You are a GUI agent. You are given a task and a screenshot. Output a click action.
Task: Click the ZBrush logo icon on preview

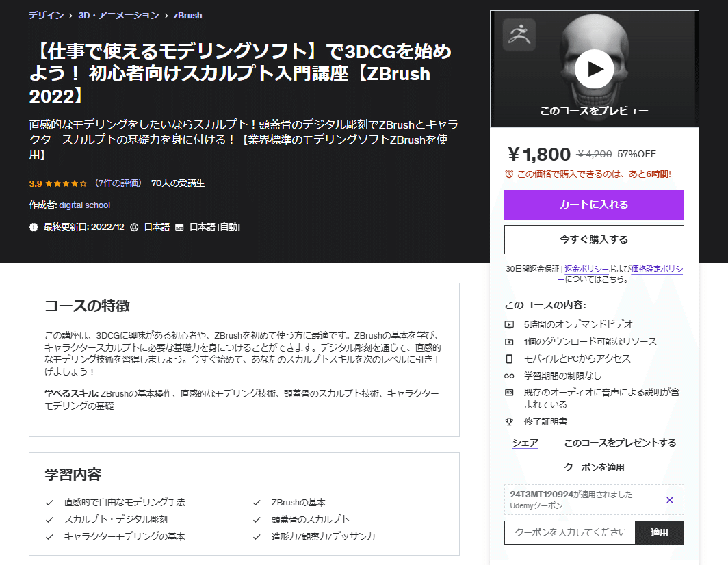(x=519, y=35)
